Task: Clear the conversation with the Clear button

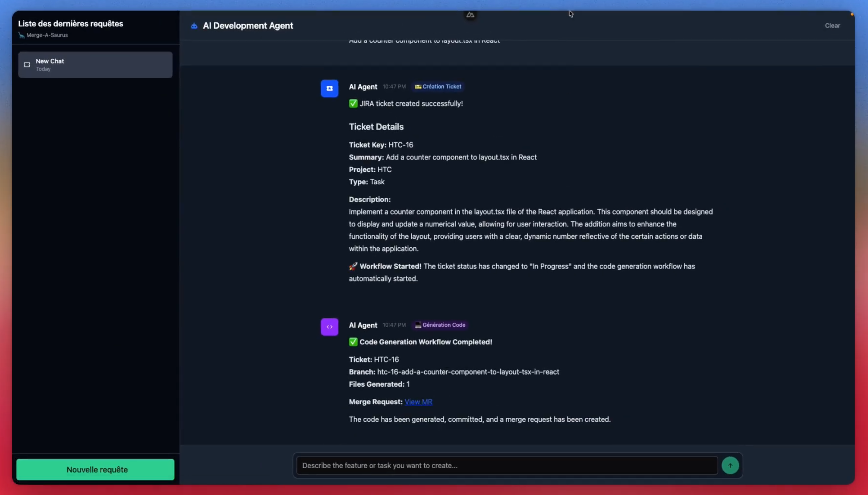Action: click(x=832, y=26)
